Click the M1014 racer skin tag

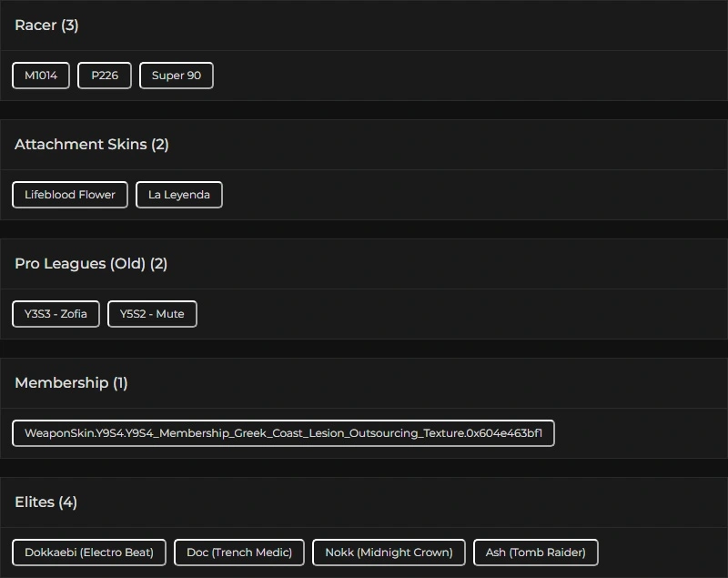(41, 76)
